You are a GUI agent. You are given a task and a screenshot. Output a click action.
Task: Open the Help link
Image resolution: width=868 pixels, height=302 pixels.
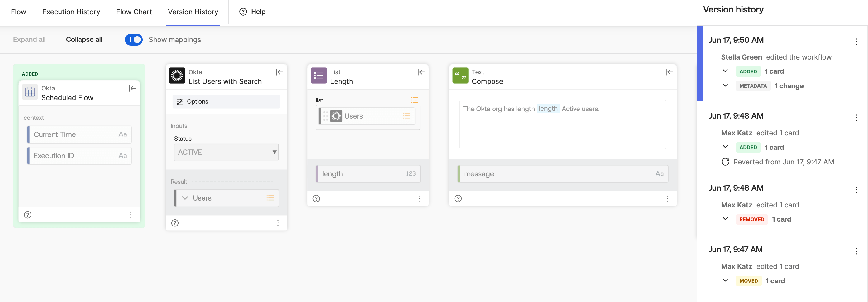[x=252, y=12]
